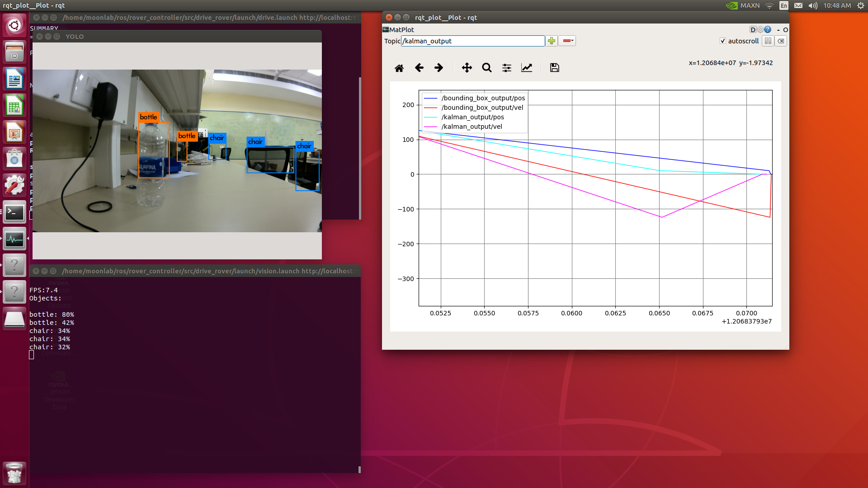Open the Trash from launcher
The image size is (868, 488).
tap(14, 473)
